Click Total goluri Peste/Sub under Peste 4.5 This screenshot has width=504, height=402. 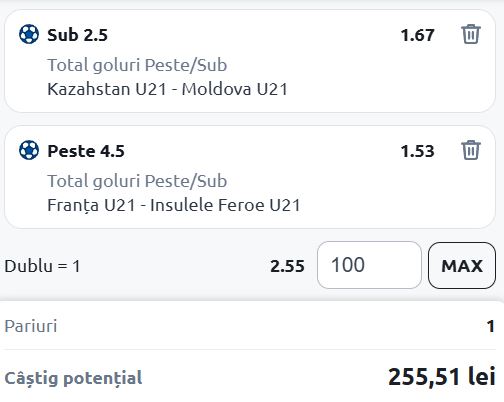tap(137, 181)
